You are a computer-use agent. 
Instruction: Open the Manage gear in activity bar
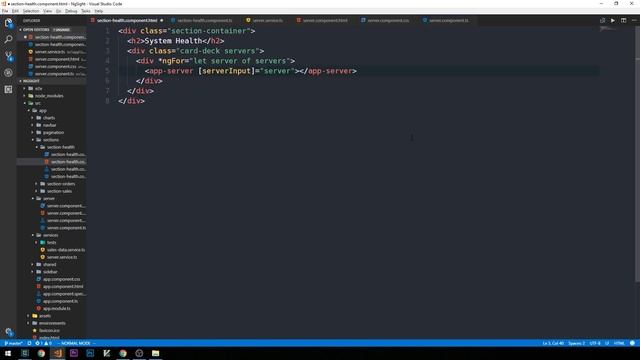9,332
